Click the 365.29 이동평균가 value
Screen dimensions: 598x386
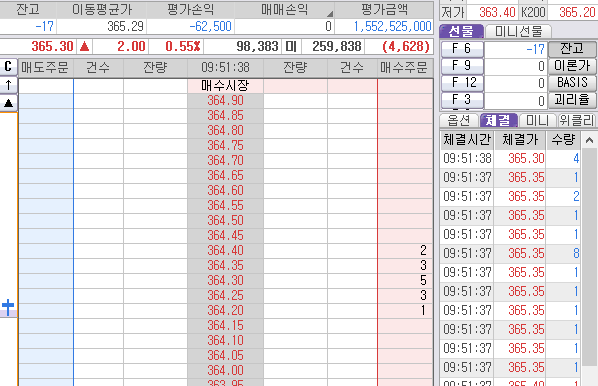coord(125,27)
